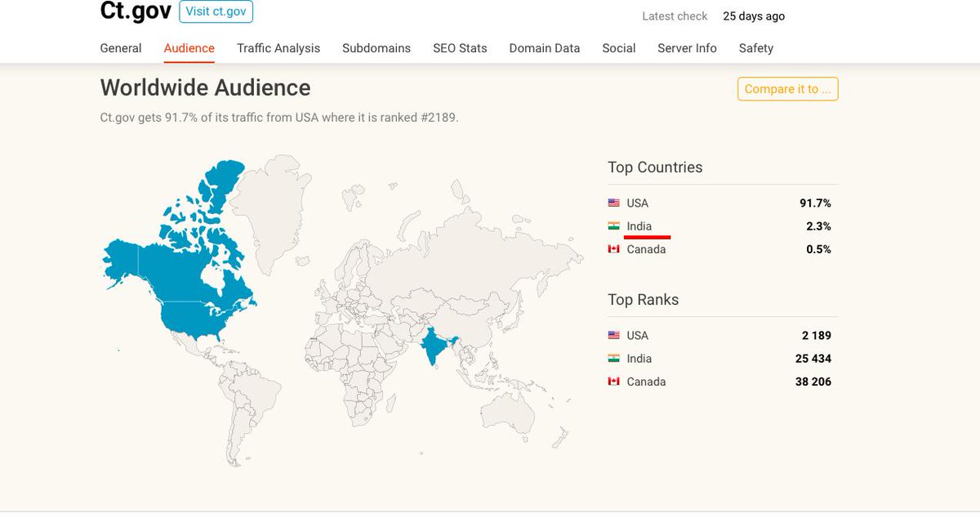Select USA in Top Countries list

638,203
